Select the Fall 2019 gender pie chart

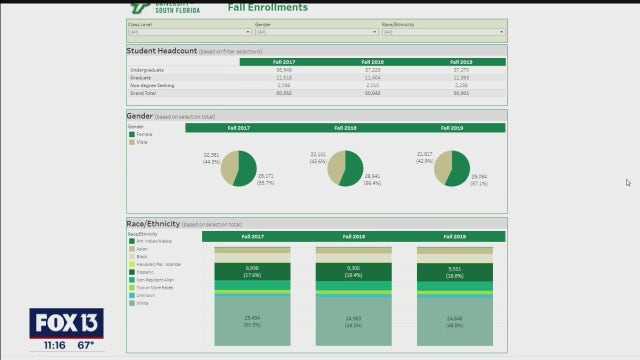click(452, 169)
